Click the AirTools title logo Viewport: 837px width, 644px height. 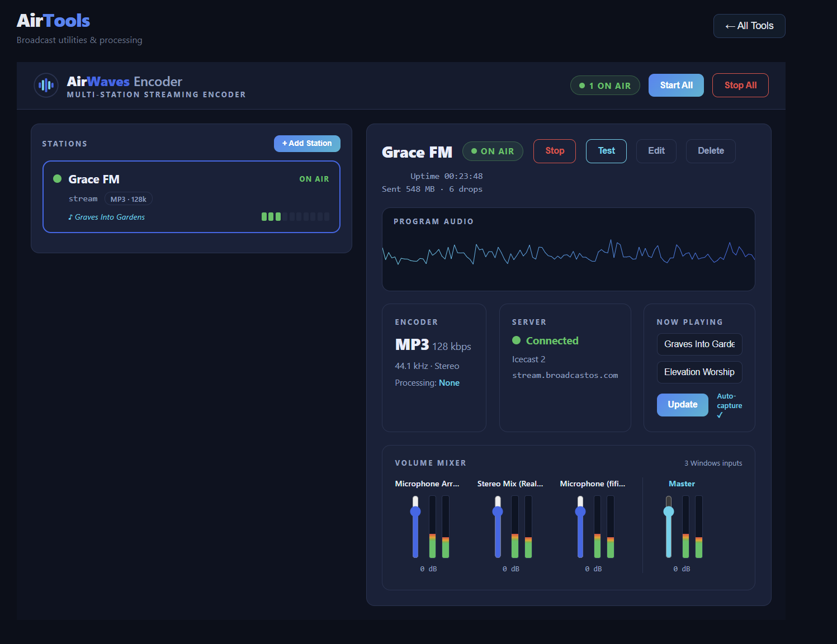click(x=53, y=21)
